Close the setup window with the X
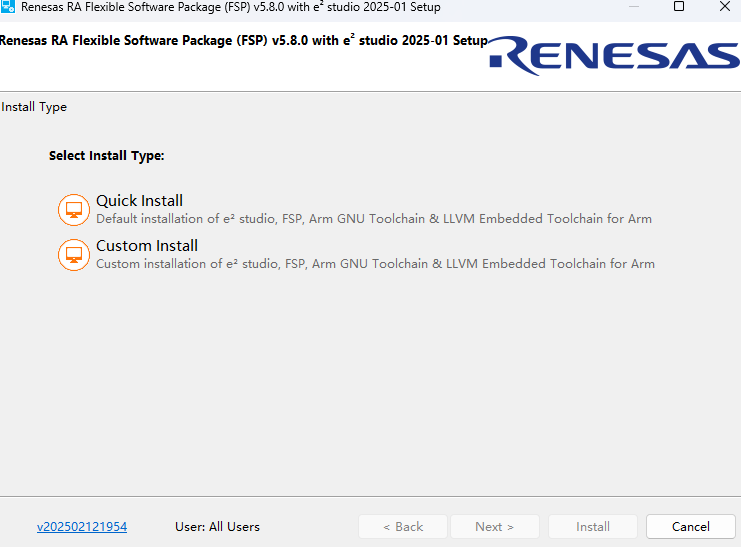 pos(724,7)
